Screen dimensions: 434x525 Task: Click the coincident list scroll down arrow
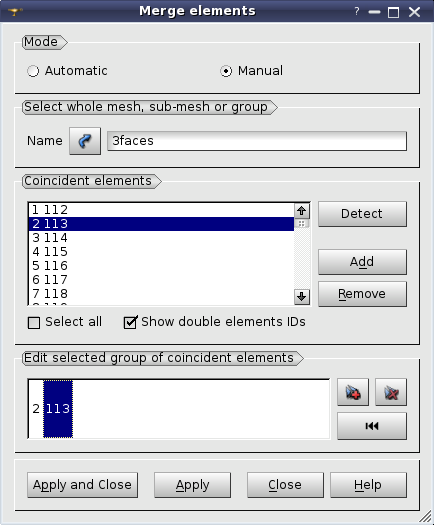(x=301, y=296)
